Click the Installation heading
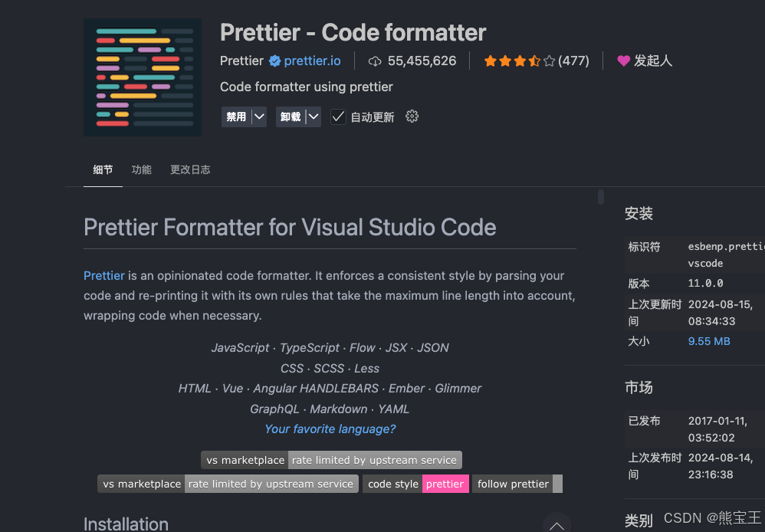This screenshot has height=532, width=765. click(126, 524)
